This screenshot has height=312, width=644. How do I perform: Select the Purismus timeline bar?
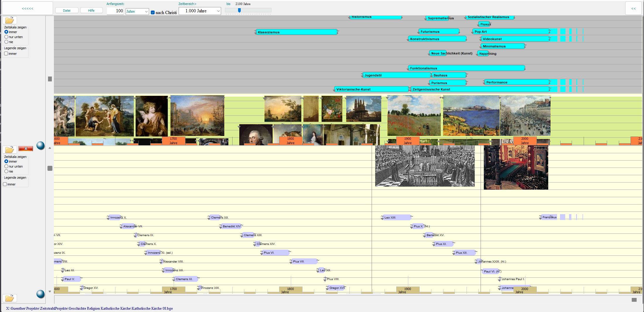[x=447, y=83]
